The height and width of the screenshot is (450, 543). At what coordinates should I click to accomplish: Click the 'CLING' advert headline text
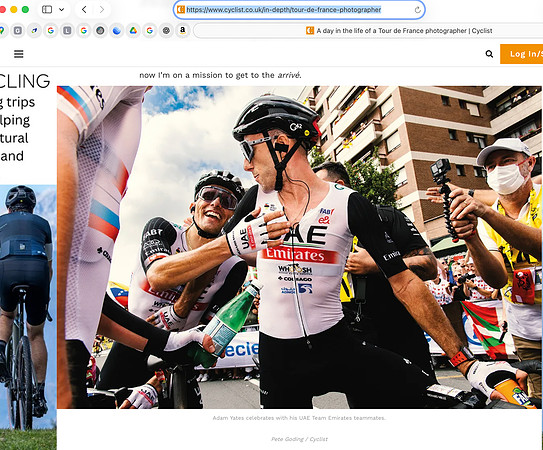coord(25,81)
